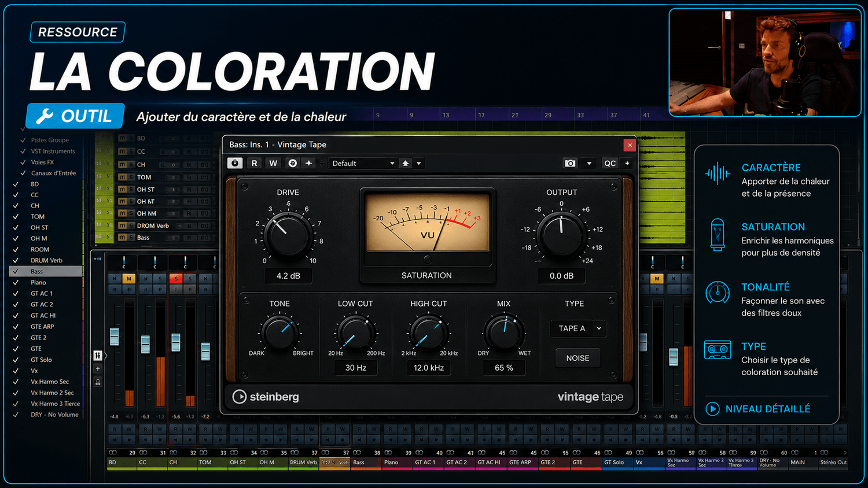Click the TONALITÉ dial icon
The image size is (868, 488).
[718, 292]
